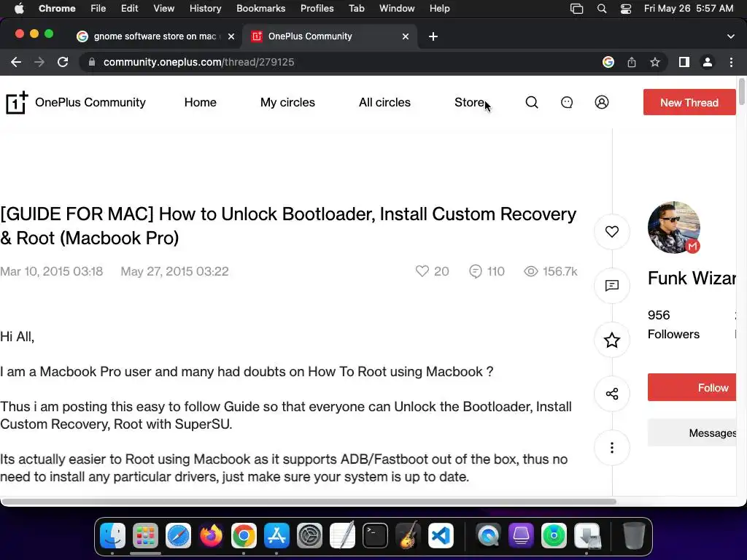Open My circles page
The image size is (747, 560).
[x=287, y=102]
